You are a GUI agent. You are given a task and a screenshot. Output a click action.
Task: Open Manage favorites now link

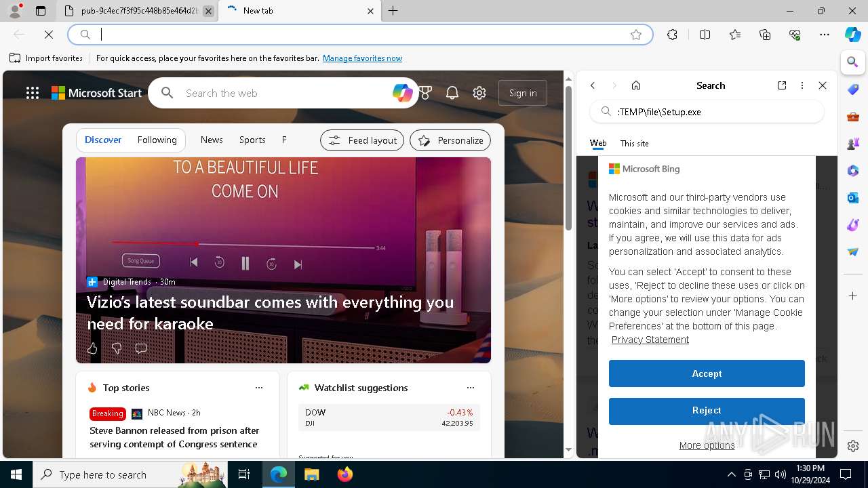pos(362,58)
